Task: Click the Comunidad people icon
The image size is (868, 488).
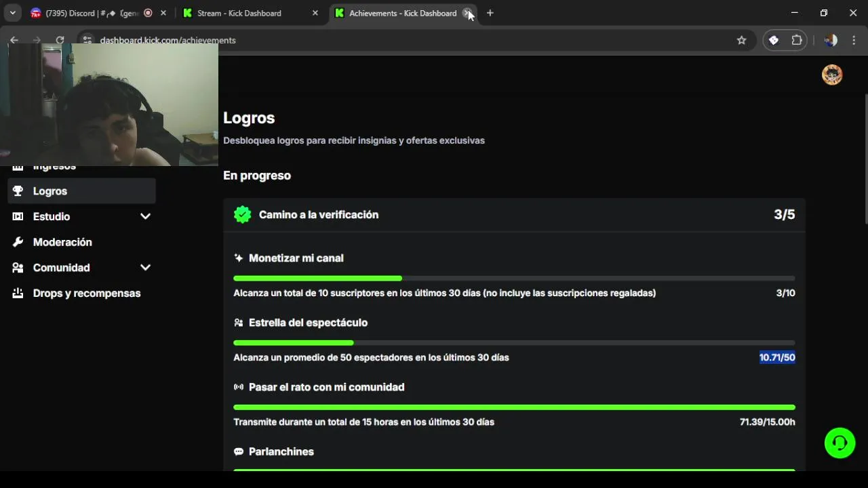Action: pos(18,268)
